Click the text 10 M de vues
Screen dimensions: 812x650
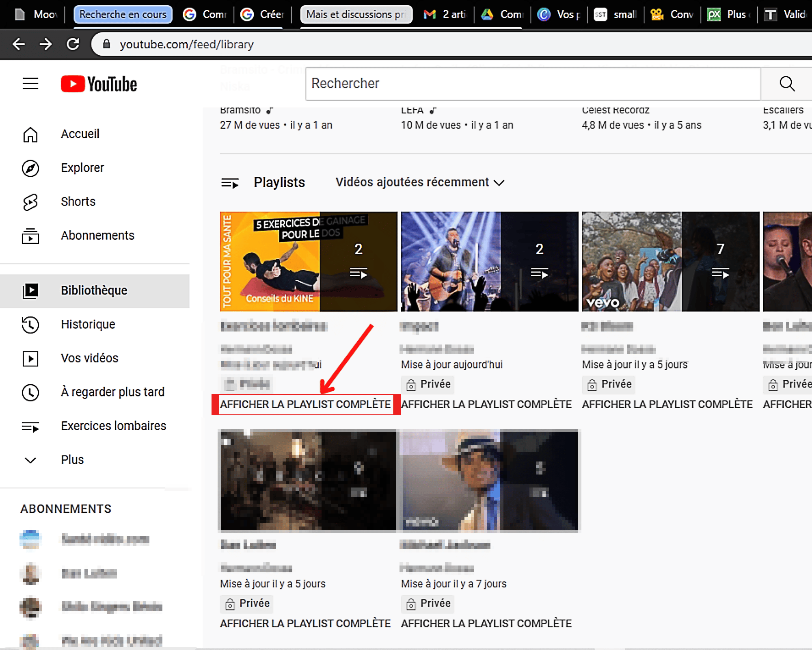(431, 125)
